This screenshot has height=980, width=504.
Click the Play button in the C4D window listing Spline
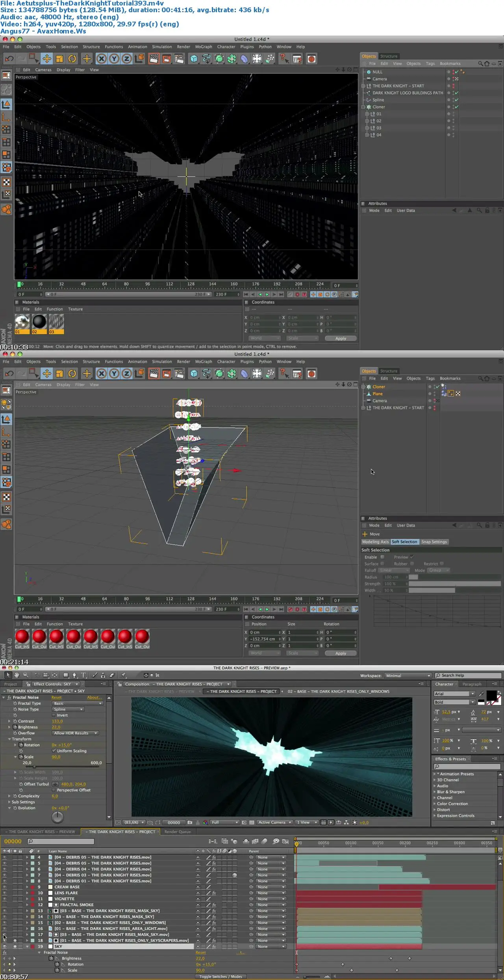[x=267, y=294]
